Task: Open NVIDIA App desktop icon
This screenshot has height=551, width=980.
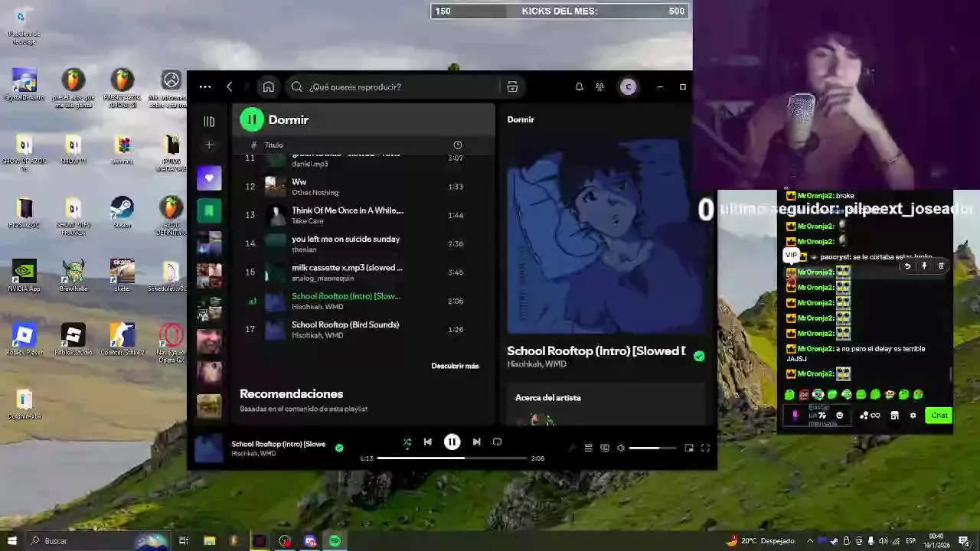Action: point(24,276)
